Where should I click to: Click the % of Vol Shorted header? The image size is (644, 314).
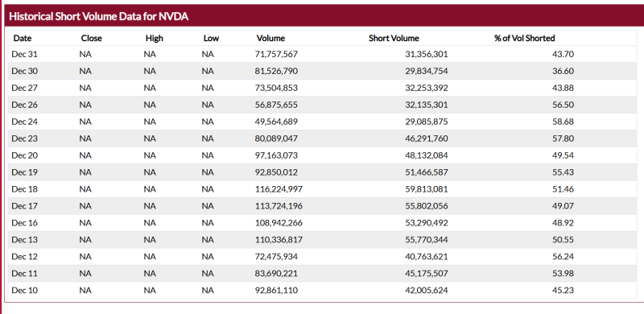[x=525, y=38]
